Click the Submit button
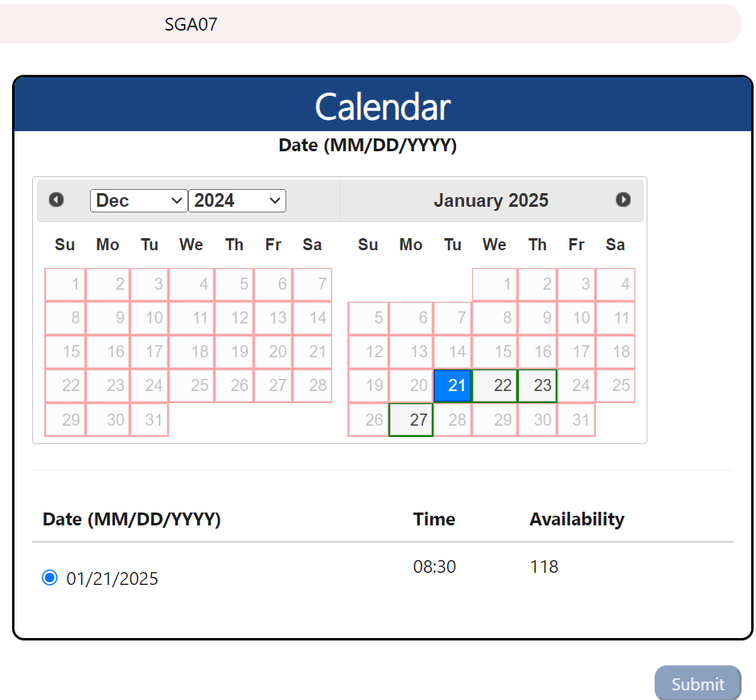This screenshot has height=700, width=756. [x=697, y=684]
